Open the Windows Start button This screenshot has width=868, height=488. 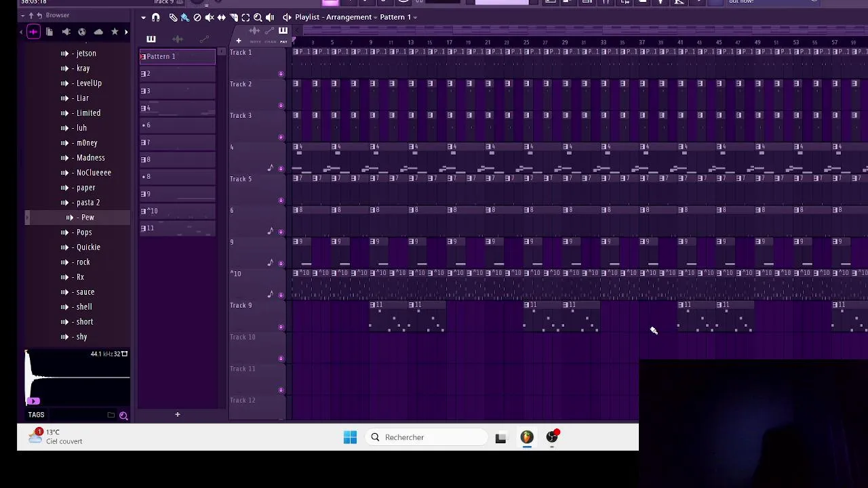[x=350, y=437]
